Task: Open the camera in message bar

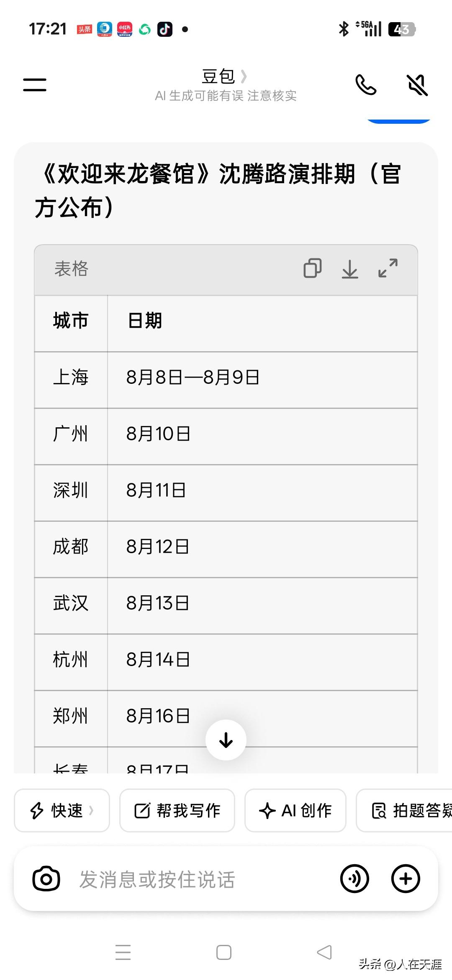Action: tap(46, 879)
